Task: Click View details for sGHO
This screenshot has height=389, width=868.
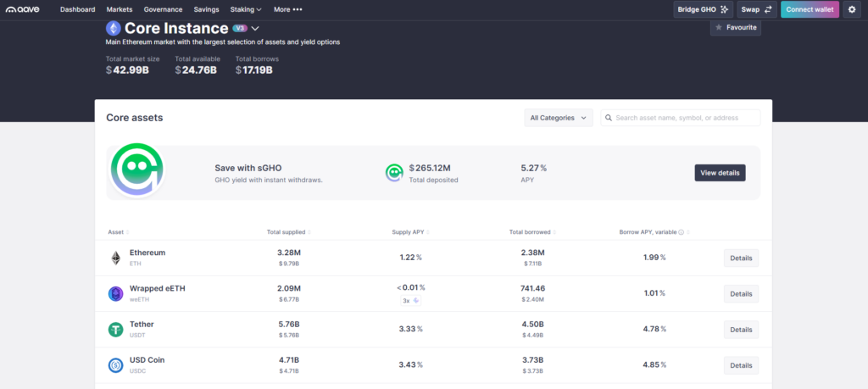Action: [x=720, y=173]
